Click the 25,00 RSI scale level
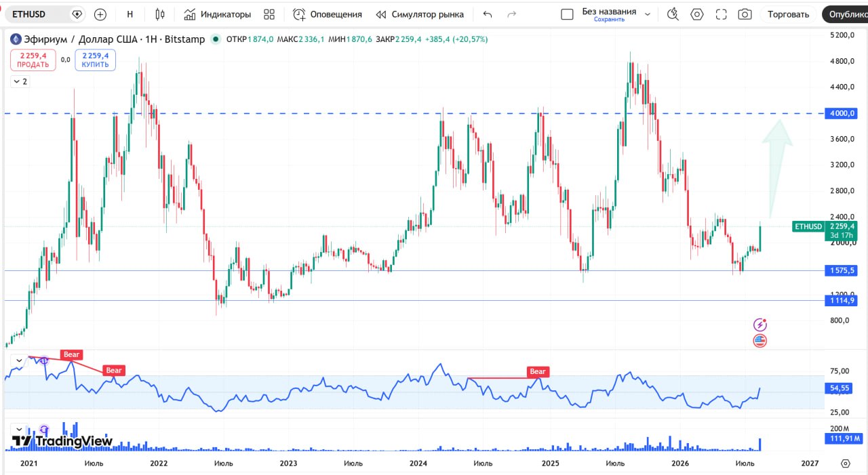The width and height of the screenshot is (868, 475). (840, 412)
